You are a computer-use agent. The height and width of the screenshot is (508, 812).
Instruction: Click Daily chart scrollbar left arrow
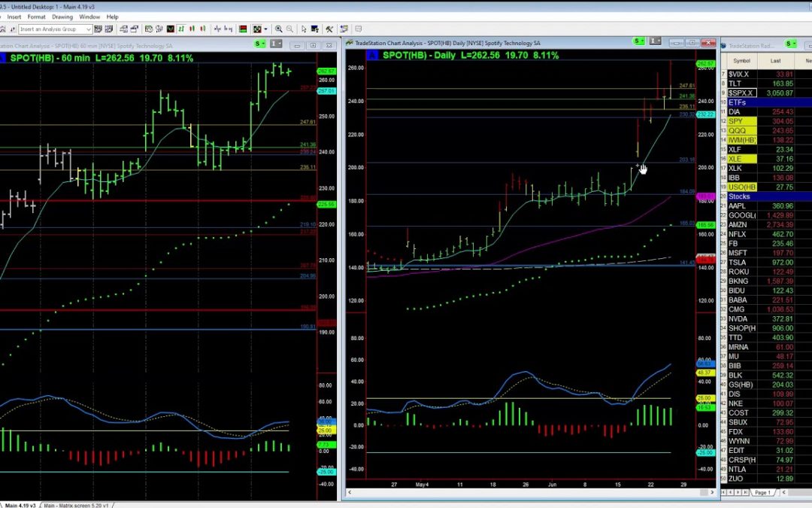350,492
